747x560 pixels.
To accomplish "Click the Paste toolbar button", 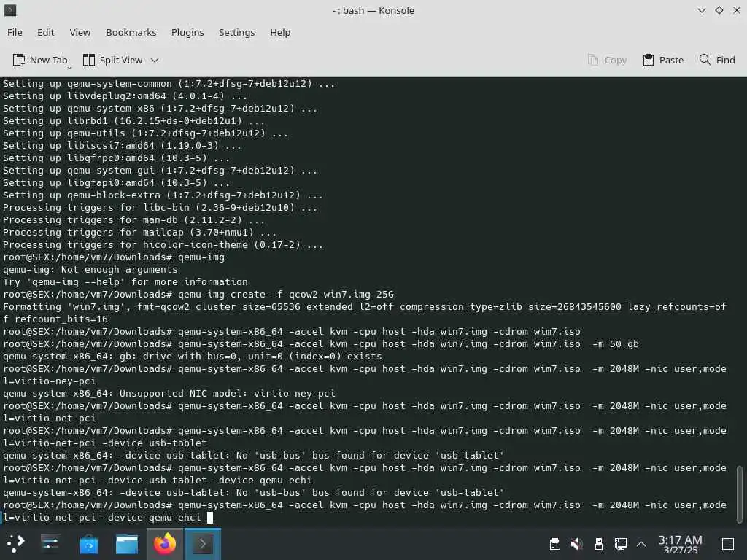I will (x=663, y=60).
